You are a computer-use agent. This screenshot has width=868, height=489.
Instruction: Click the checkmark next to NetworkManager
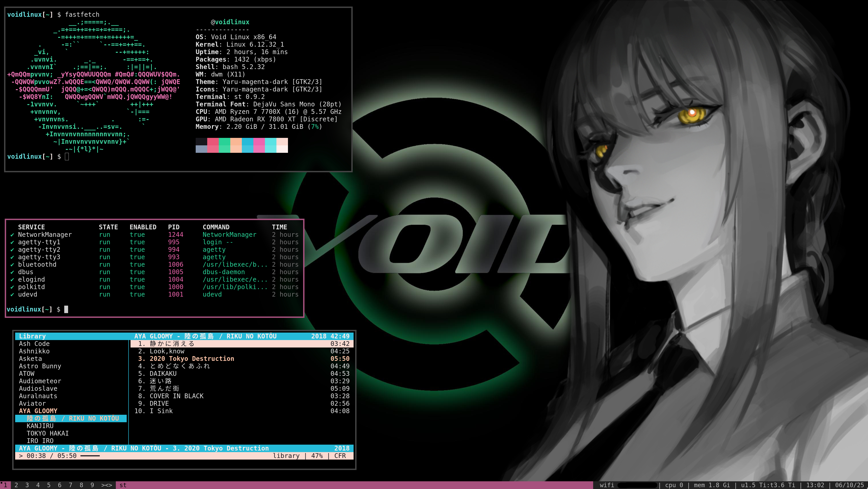[12, 235]
